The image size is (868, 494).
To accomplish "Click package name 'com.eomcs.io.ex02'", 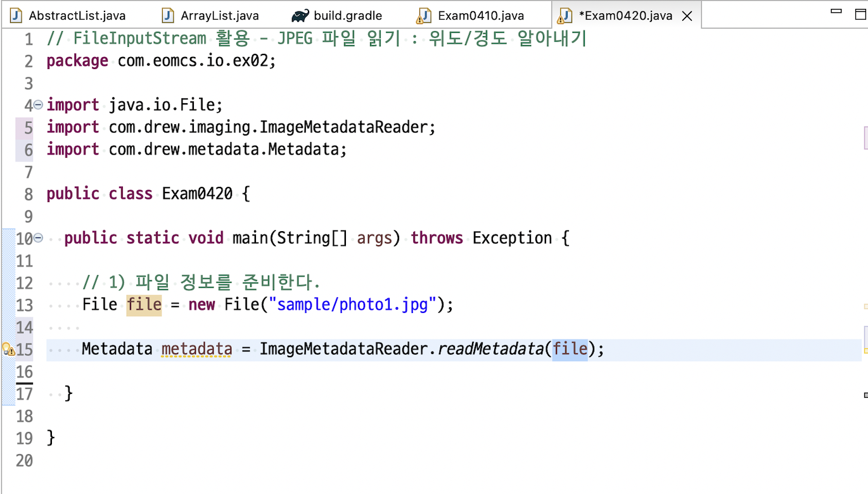I will pyautogui.click(x=193, y=61).
